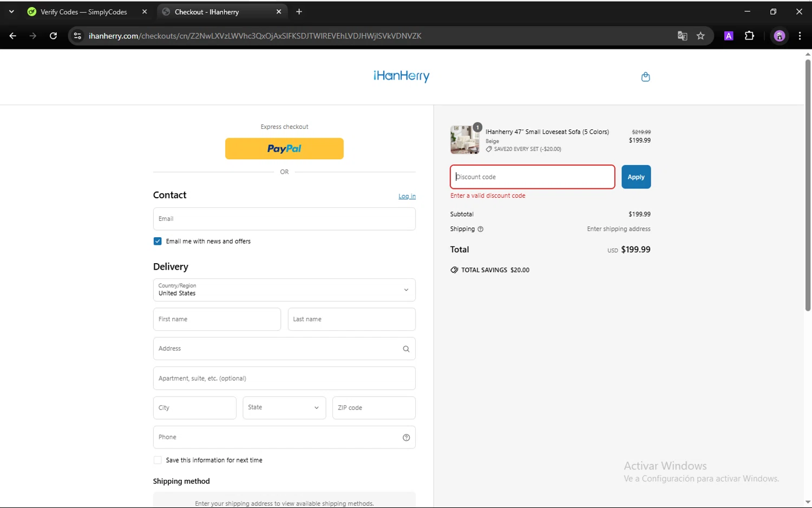Click the browser forward arrow
Viewport: 812px width, 508px height.
(x=33, y=36)
